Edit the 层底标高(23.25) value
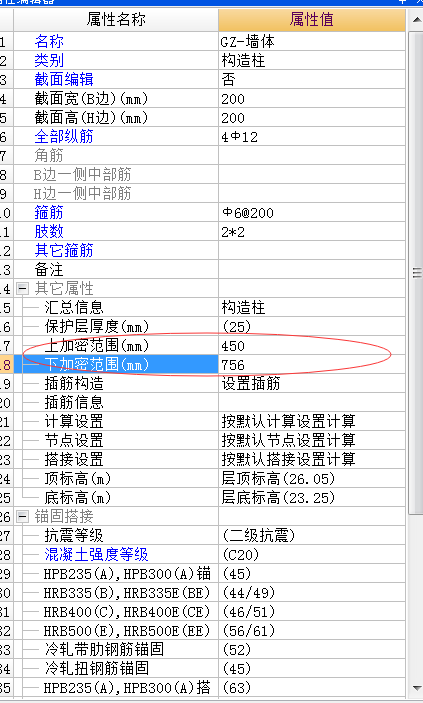Viewport: 423px width, 703px height. (x=312, y=498)
